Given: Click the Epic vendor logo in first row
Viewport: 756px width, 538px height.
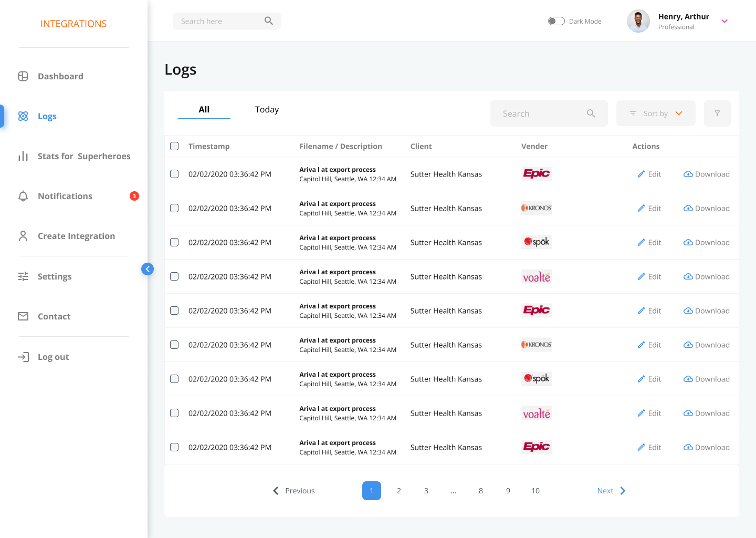Looking at the screenshot, I should [x=537, y=174].
